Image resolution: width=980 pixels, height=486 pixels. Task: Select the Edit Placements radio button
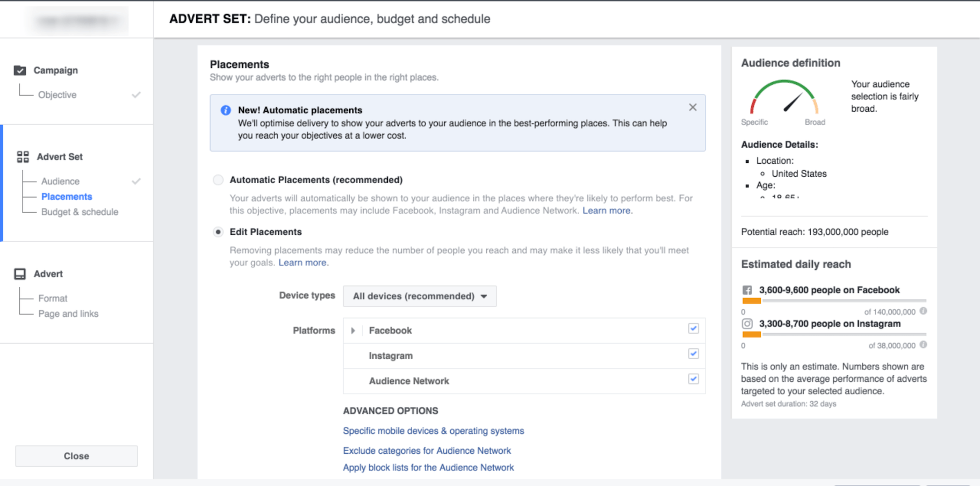(218, 232)
